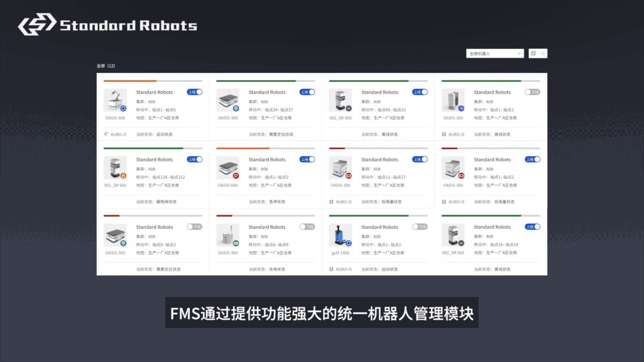This screenshot has width=644, height=362.
Task: Click the AUBO-i5 arm icon under the gulf-1400 robot
Action: click(x=331, y=269)
